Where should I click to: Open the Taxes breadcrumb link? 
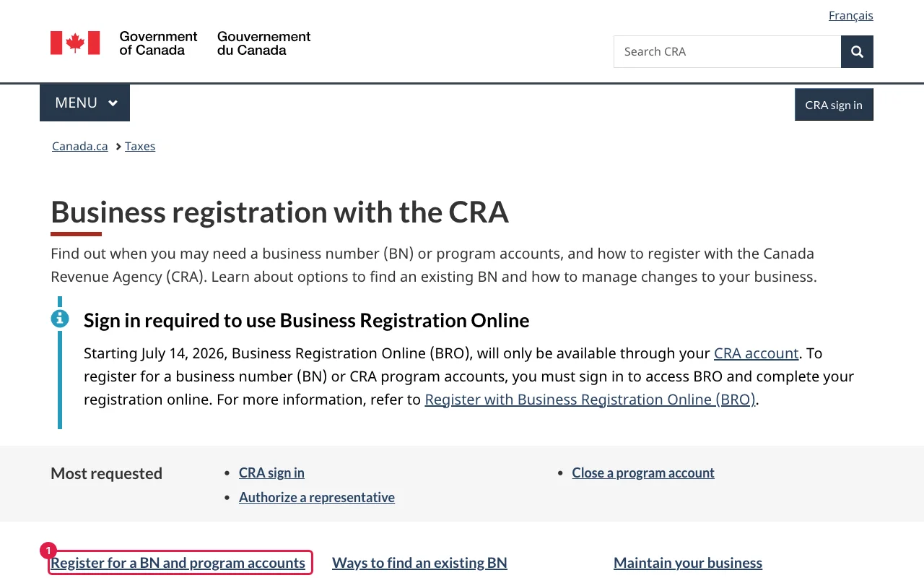(x=140, y=146)
